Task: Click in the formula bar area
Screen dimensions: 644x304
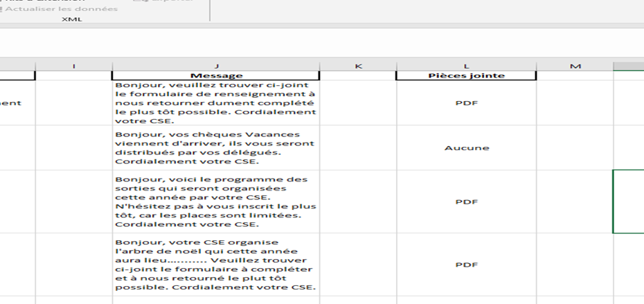Action: [x=322, y=44]
